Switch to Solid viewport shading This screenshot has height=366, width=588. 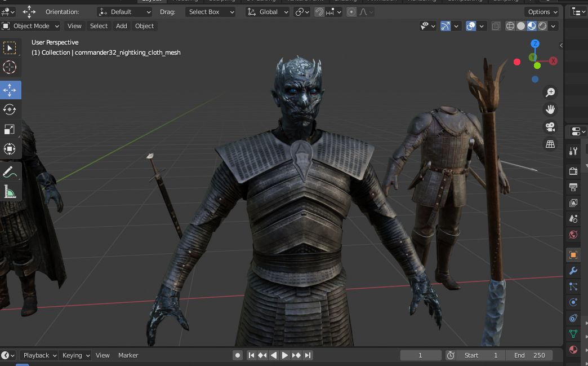click(x=521, y=26)
